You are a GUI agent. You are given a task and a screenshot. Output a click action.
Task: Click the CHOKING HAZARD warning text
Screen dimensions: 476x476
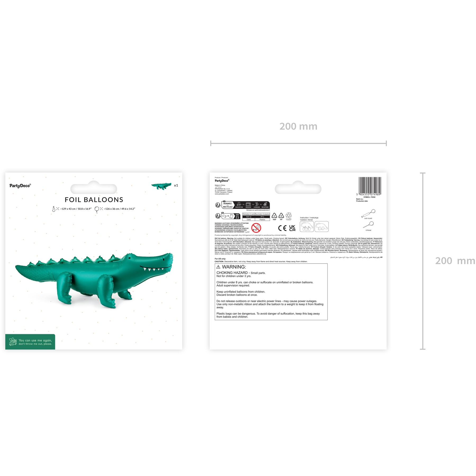(232, 273)
